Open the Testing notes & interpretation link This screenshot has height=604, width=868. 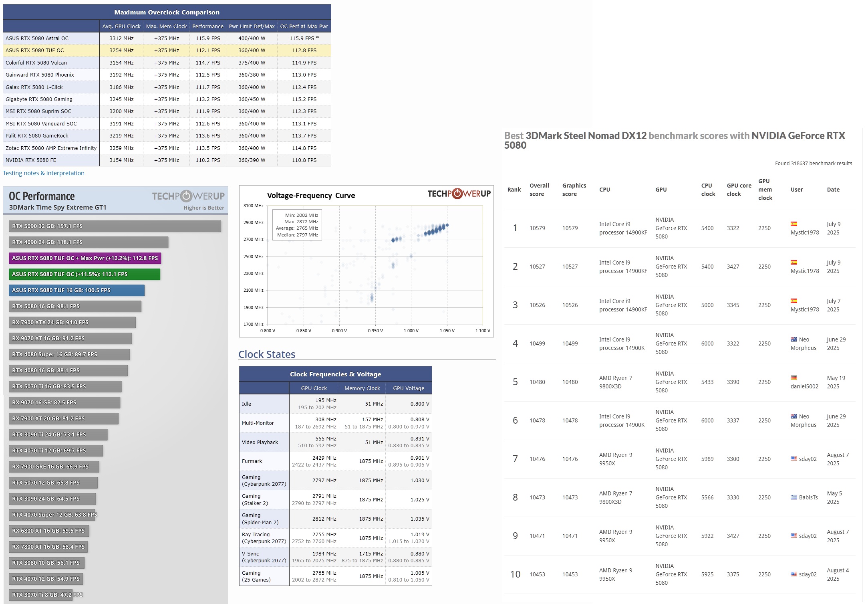[x=44, y=173]
